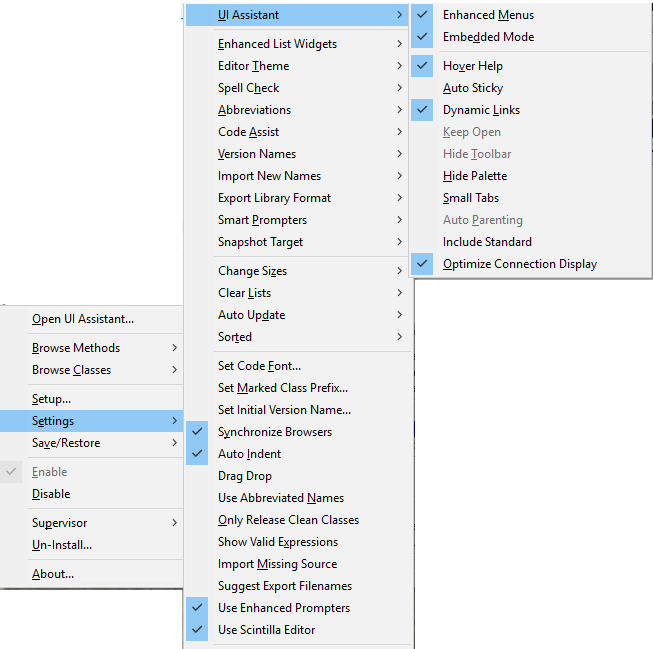This screenshot has height=649, width=653.
Task: Expand the Browse Methods submenu
Action: tap(76, 348)
